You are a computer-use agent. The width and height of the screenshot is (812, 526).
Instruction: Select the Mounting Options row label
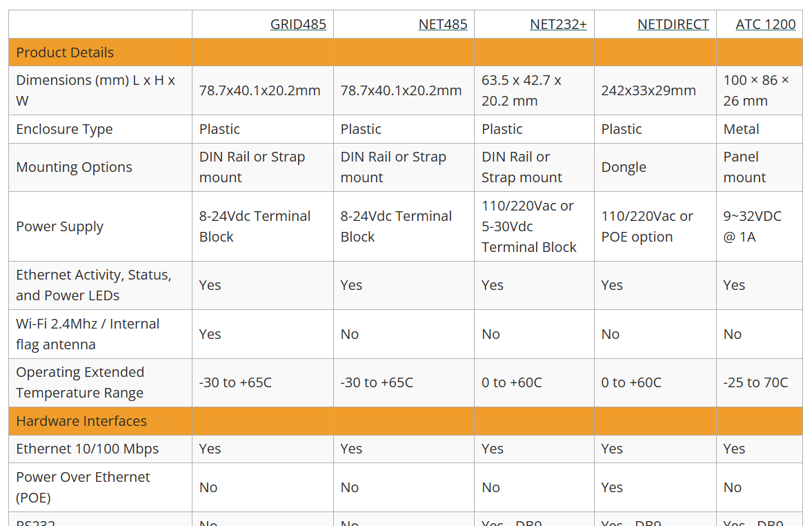[x=101, y=167]
